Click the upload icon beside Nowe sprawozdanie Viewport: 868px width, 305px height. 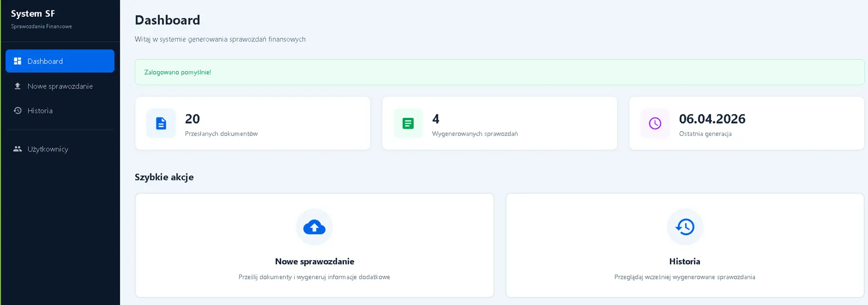[x=18, y=86]
